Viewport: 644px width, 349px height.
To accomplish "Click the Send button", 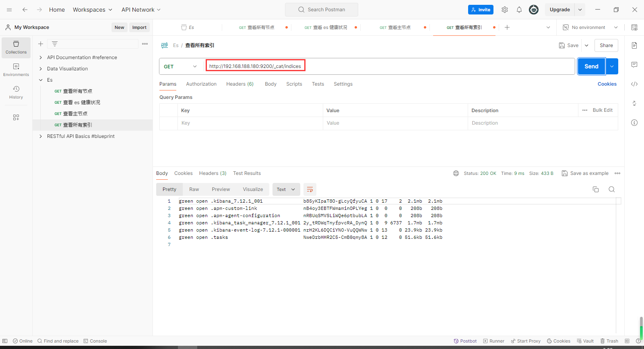I will point(591,66).
